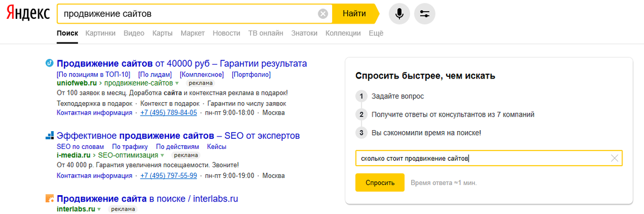Expand the Ещё menu

(376, 33)
